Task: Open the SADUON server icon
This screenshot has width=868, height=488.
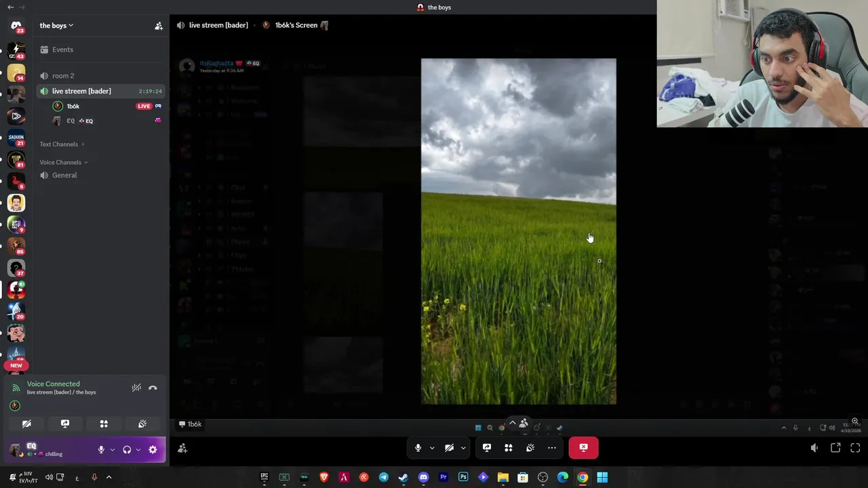Action: tap(16, 137)
